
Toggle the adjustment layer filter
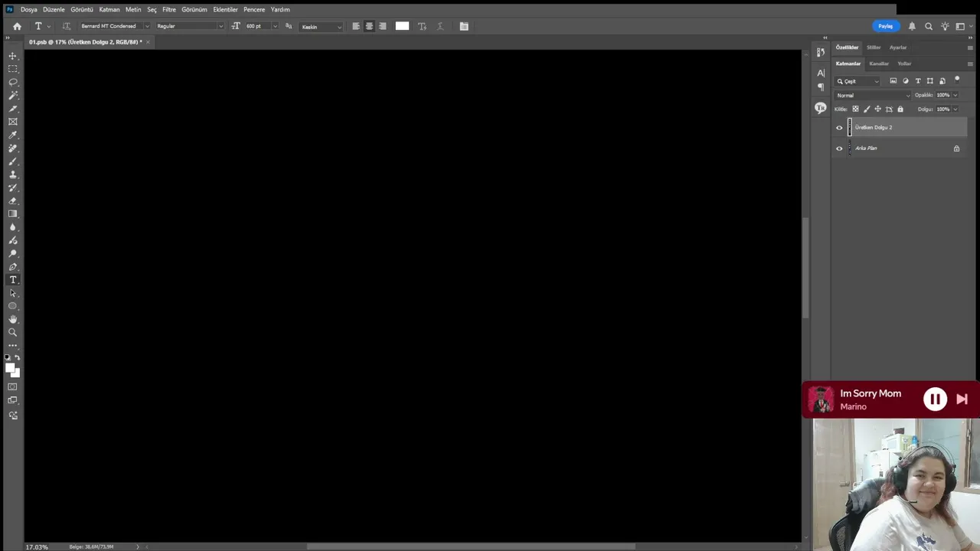click(906, 81)
